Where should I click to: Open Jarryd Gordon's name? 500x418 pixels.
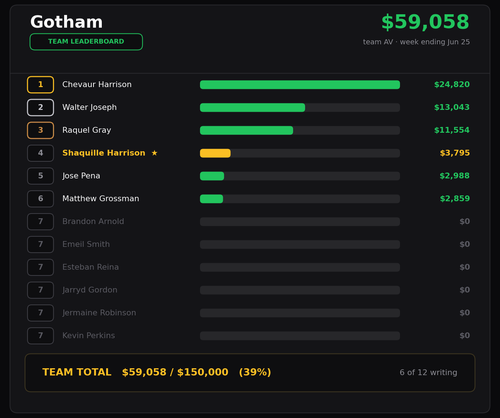(90, 290)
